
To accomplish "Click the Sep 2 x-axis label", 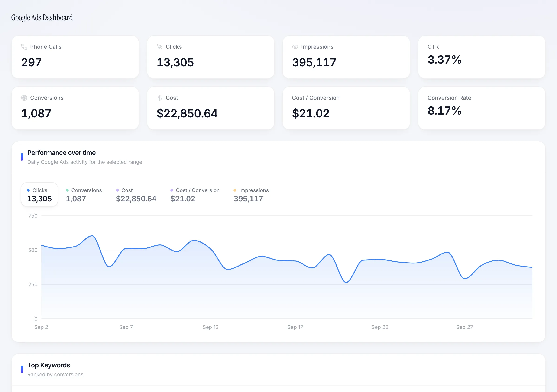I will (x=41, y=327).
